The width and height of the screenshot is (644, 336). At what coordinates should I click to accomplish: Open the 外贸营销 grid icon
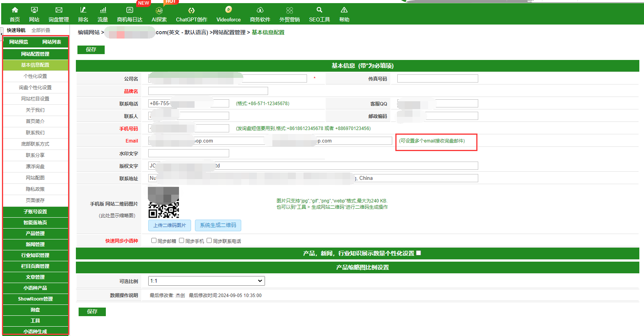click(x=290, y=11)
